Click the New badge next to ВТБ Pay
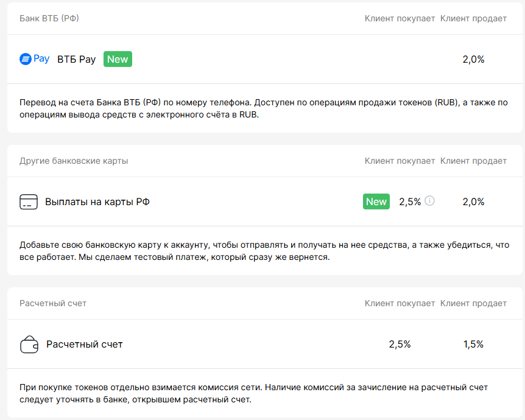Screen dimensions: 525x420 coord(118,59)
